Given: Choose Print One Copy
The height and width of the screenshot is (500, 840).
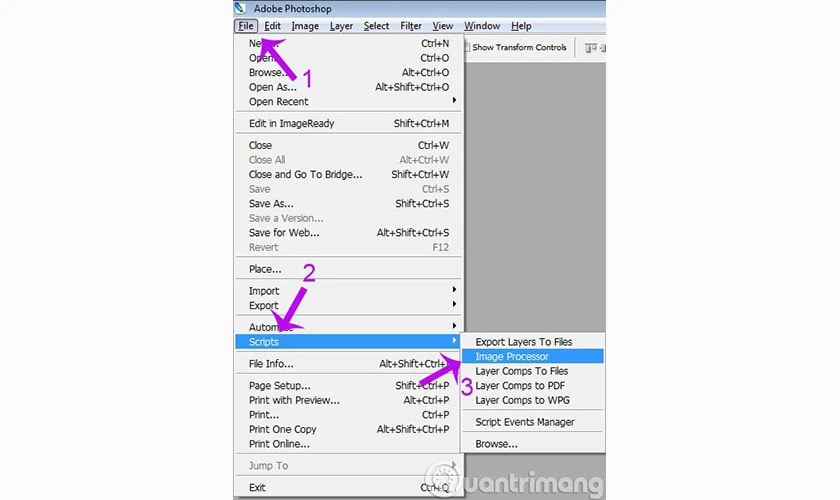Looking at the screenshot, I should coord(348,429).
